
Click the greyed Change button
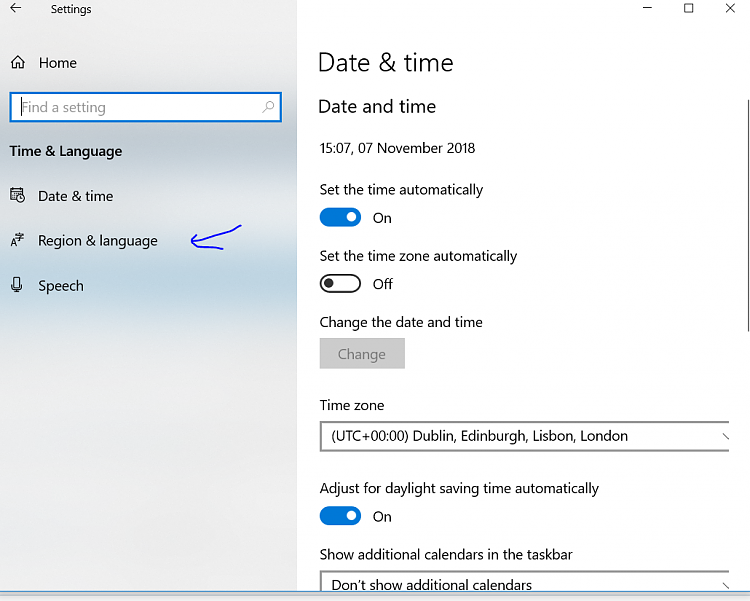[x=362, y=354]
